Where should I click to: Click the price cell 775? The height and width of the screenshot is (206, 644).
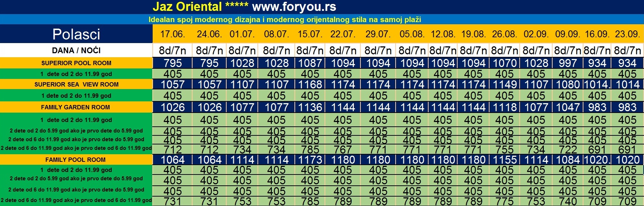[x=504, y=201]
